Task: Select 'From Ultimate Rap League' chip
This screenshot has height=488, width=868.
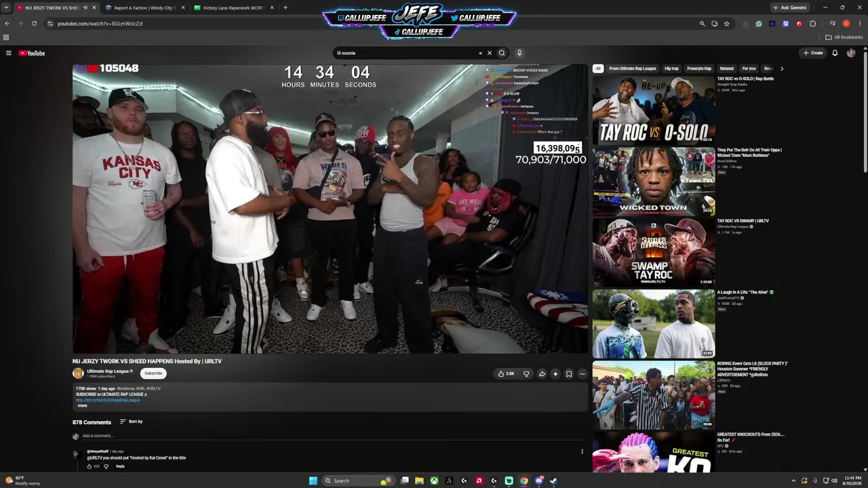Action: (632, 68)
